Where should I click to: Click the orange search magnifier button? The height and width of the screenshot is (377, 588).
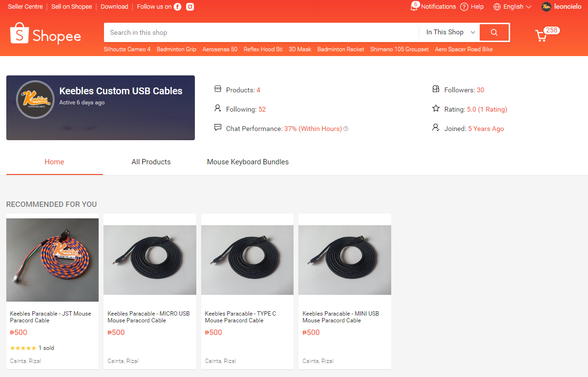click(x=494, y=32)
